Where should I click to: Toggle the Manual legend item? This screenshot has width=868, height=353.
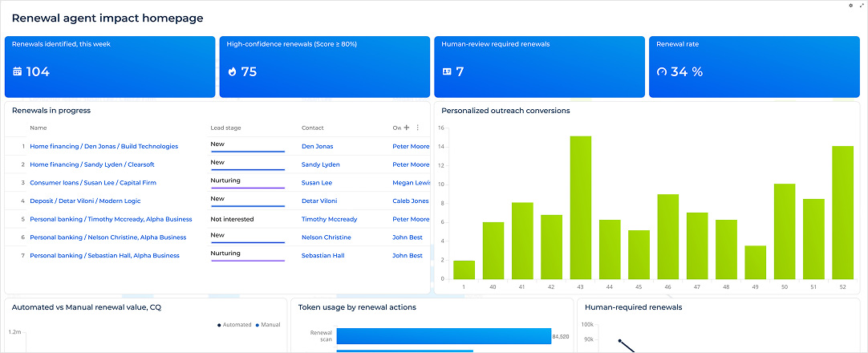point(270,325)
